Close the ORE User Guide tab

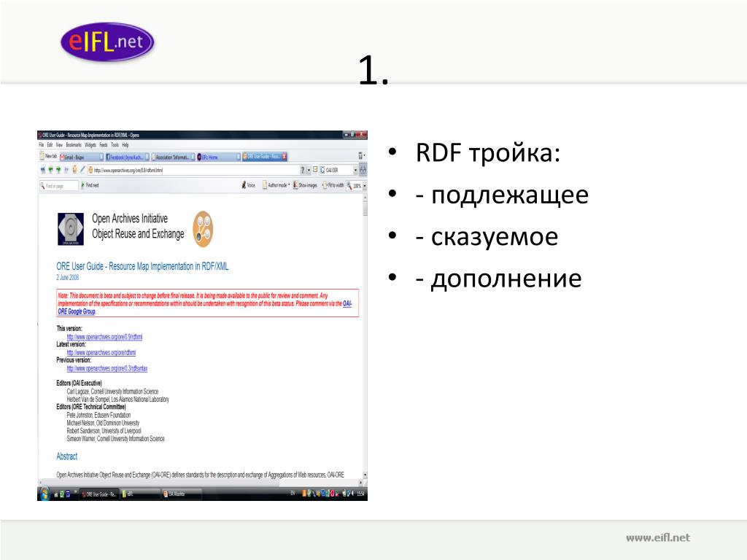285,157
